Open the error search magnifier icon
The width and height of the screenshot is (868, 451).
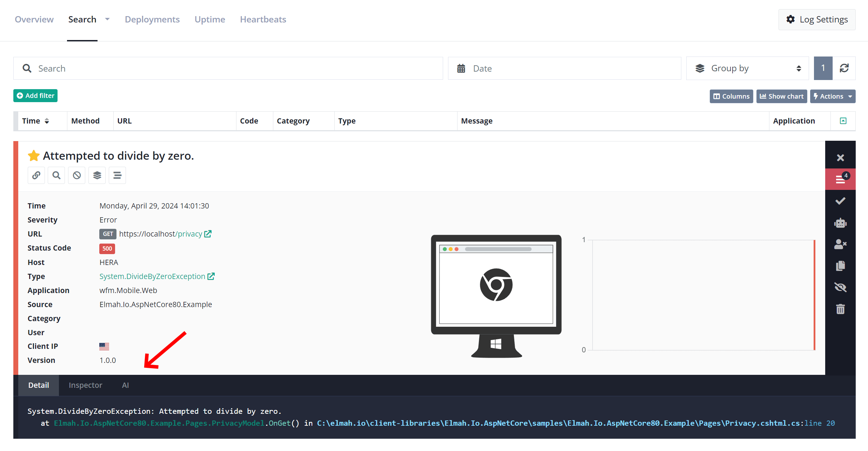(x=56, y=175)
